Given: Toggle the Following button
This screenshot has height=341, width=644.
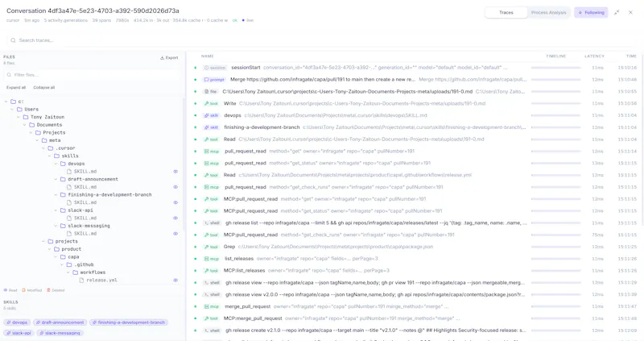Looking at the screenshot, I should pos(591,13).
